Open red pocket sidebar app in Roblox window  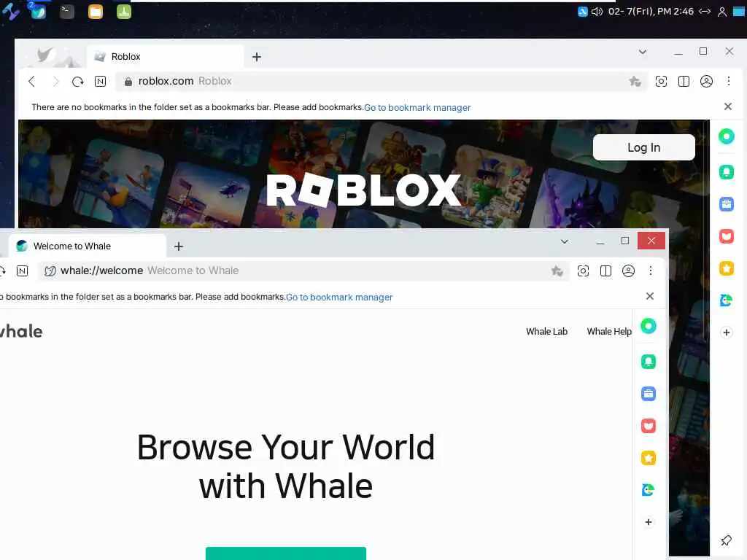(727, 236)
